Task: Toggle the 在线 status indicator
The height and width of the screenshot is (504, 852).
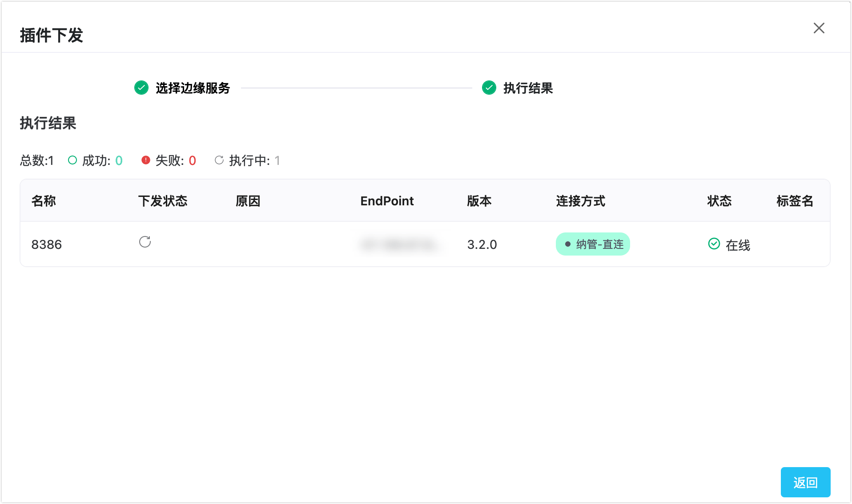Action: (x=729, y=244)
